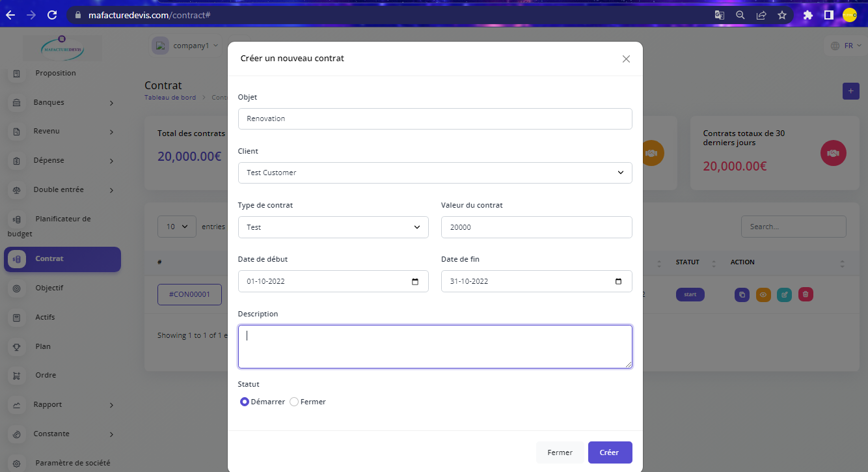This screenshot has height=472, width=868.
Task: Open the FR language dropdown
Action: (x=846, y=46)
